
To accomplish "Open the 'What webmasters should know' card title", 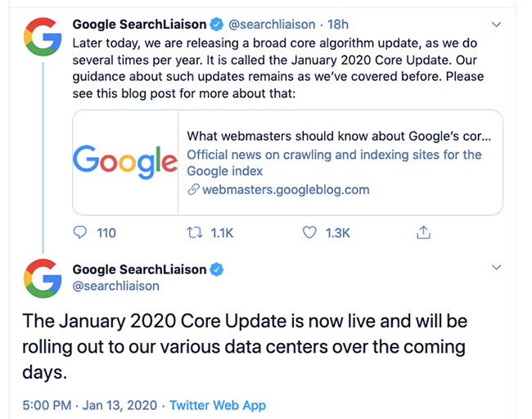I will [339, 136].
